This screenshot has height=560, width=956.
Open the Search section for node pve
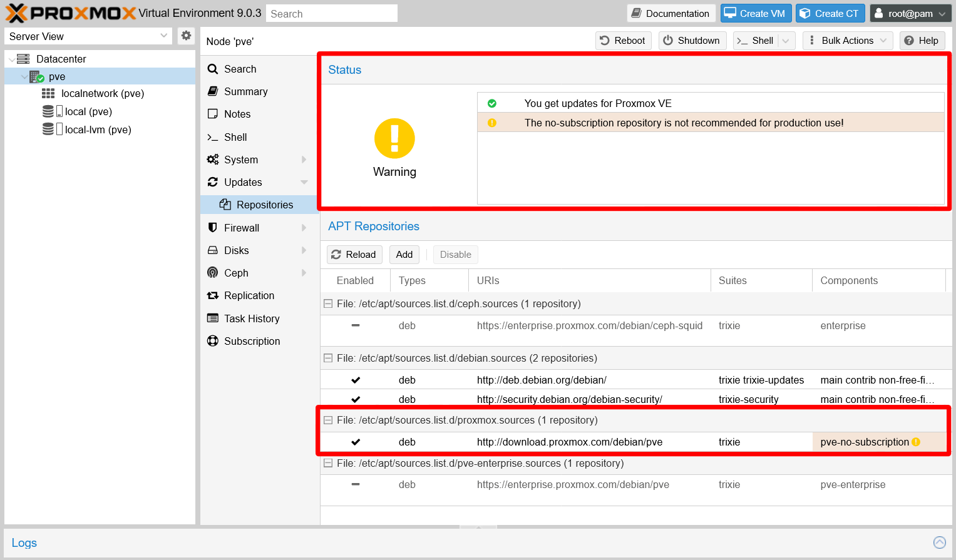point(213,69)
